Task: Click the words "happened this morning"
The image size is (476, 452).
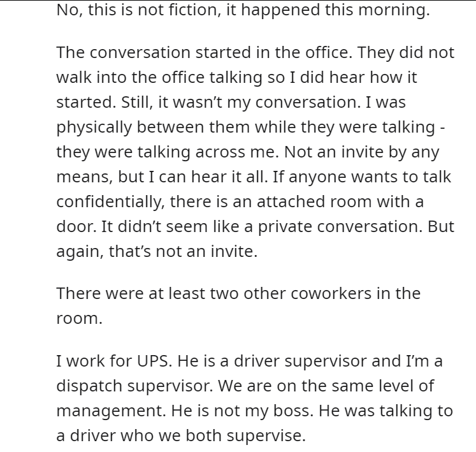Action: coord(335,10)
